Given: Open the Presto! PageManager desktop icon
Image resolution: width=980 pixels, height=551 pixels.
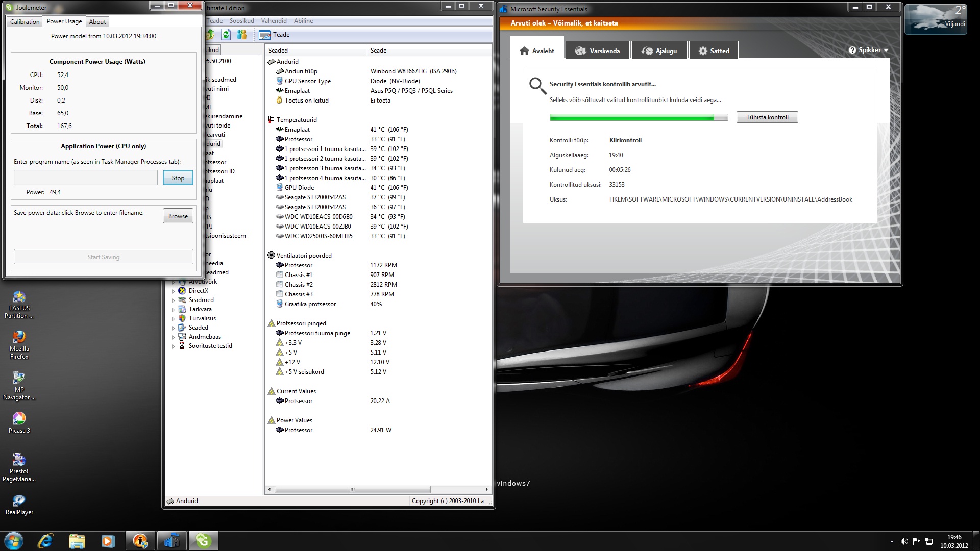Looking at the screenshot, I should [x=19, y=467].
